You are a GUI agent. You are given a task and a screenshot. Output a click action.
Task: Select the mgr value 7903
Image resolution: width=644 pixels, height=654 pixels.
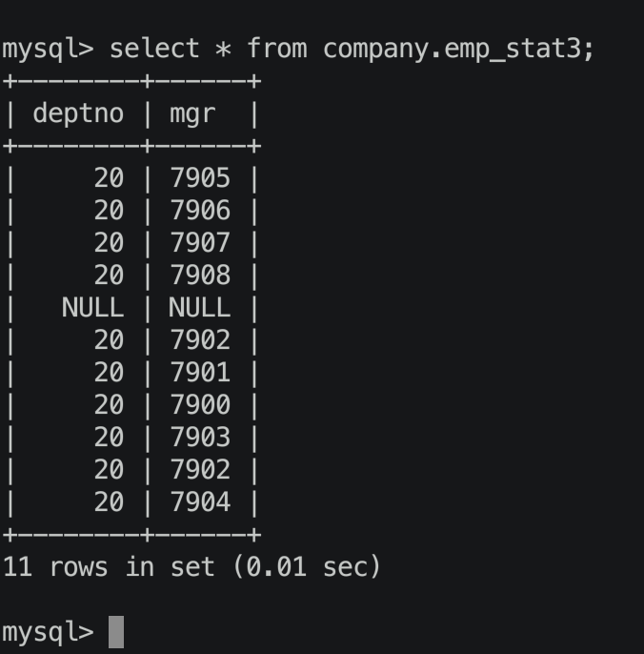point(200,437)
